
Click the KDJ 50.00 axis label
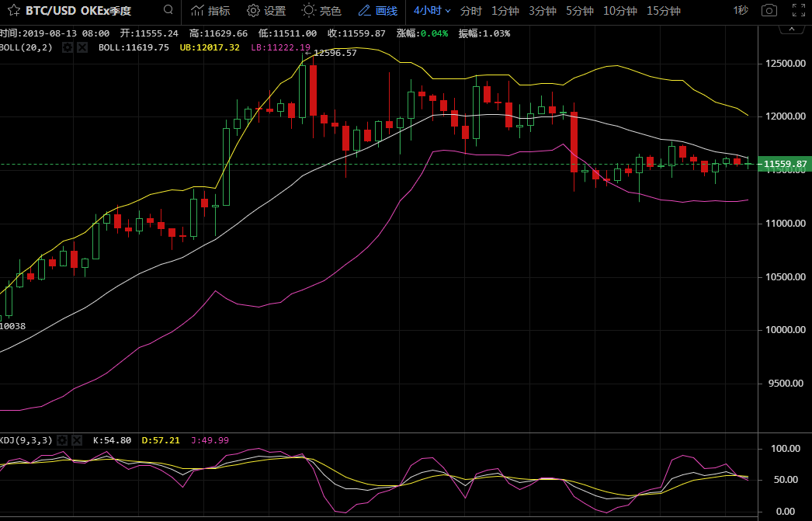[786, 480]
